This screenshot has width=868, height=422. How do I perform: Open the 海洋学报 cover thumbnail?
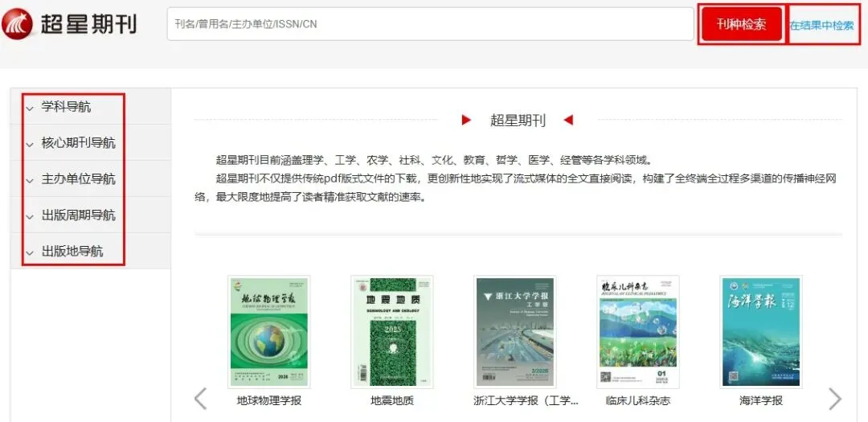coord(760,332)
